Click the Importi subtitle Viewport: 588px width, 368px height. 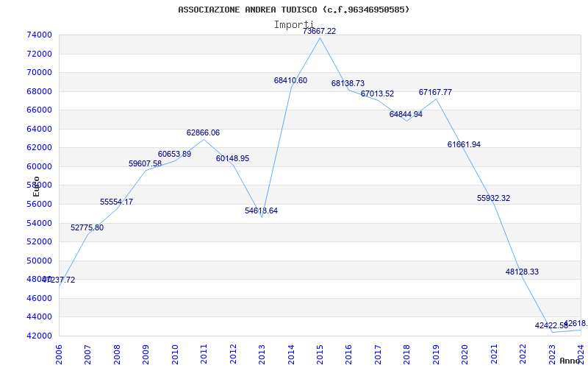click(x=293, y=25)
